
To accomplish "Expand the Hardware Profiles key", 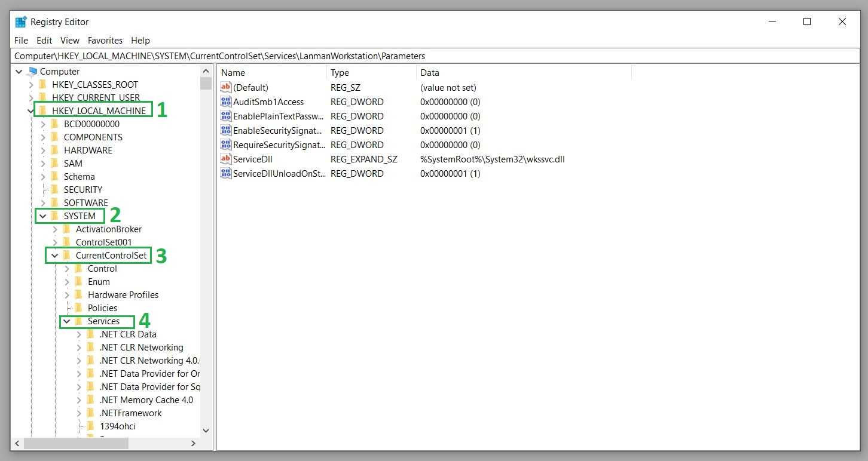I will pos(67,295).
